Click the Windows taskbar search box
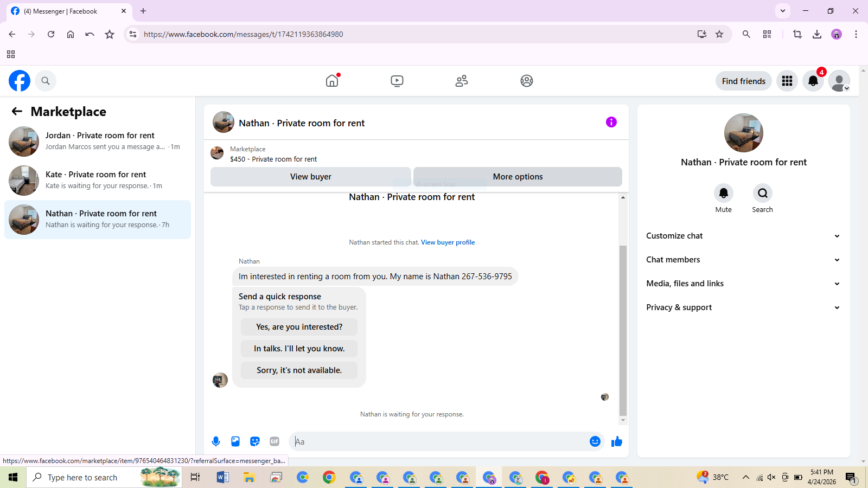This screenshot has height=488, width=868. tap(104, 477)
